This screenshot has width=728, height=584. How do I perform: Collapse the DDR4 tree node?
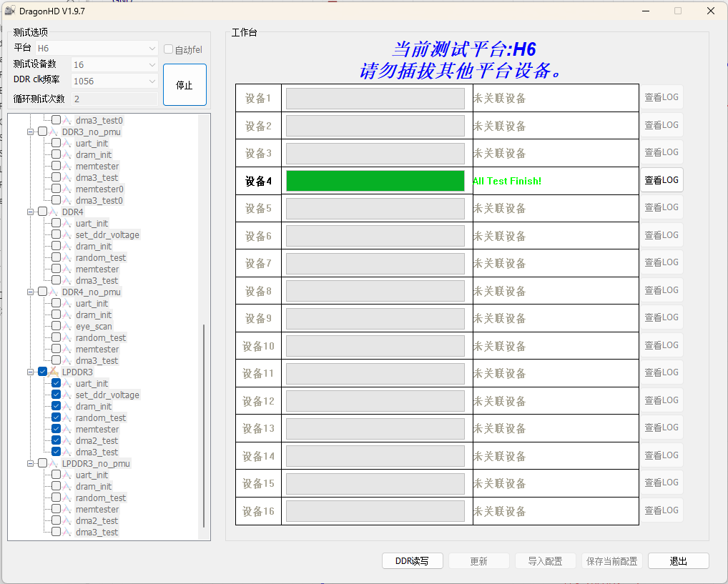coord(31,212)
